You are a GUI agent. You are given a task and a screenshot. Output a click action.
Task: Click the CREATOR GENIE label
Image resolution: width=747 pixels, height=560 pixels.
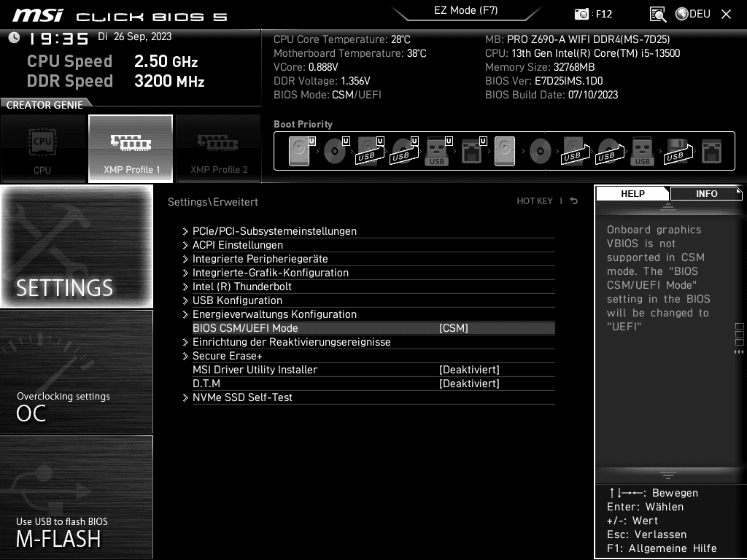pyautogui.click(x=44, y=105)
